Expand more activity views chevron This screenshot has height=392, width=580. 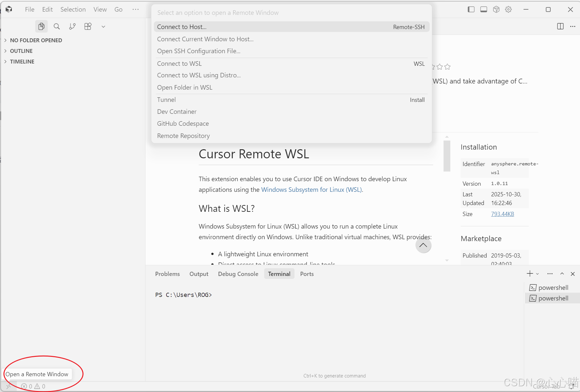pos(103,27)
